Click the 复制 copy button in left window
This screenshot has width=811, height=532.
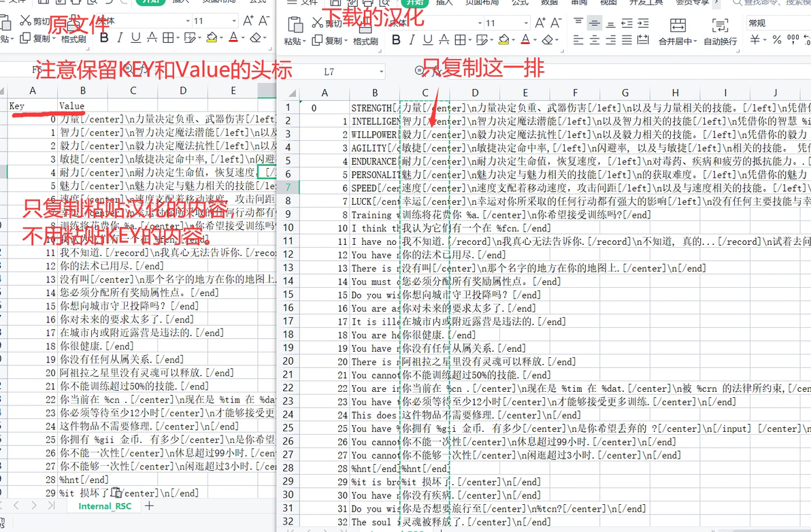click(35, 38)
